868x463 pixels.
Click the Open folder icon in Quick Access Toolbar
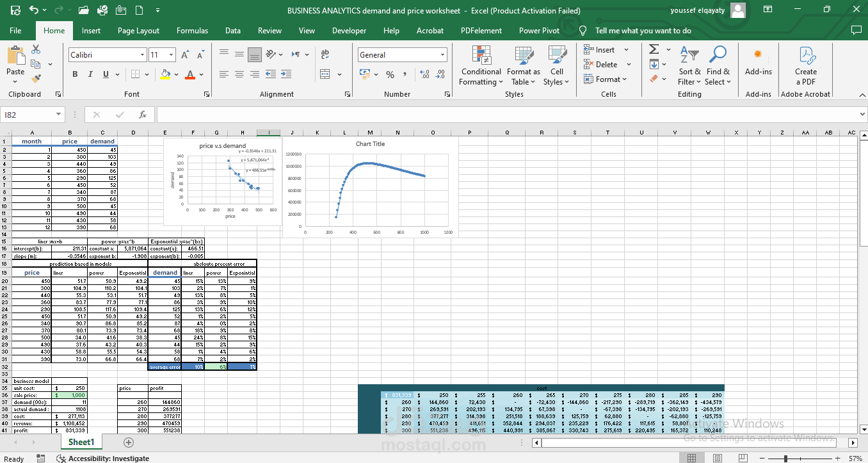pyautogui.click(x=84, y=10)
